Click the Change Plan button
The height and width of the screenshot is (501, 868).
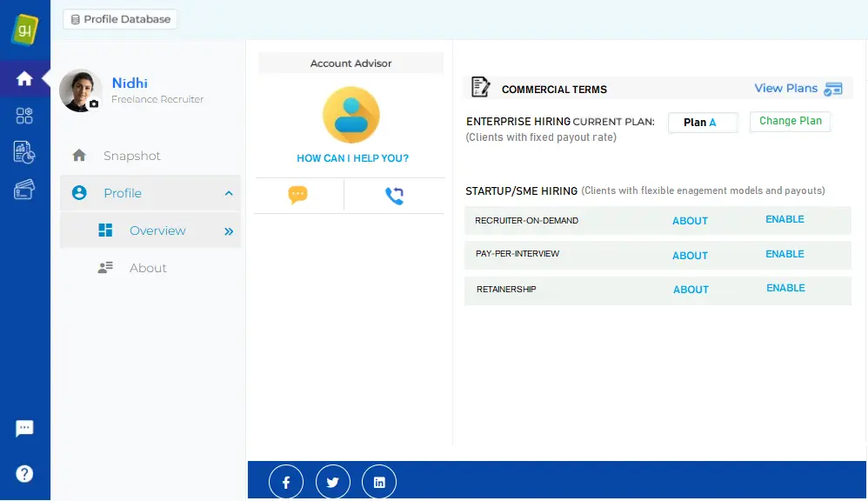tap(790, 122)
